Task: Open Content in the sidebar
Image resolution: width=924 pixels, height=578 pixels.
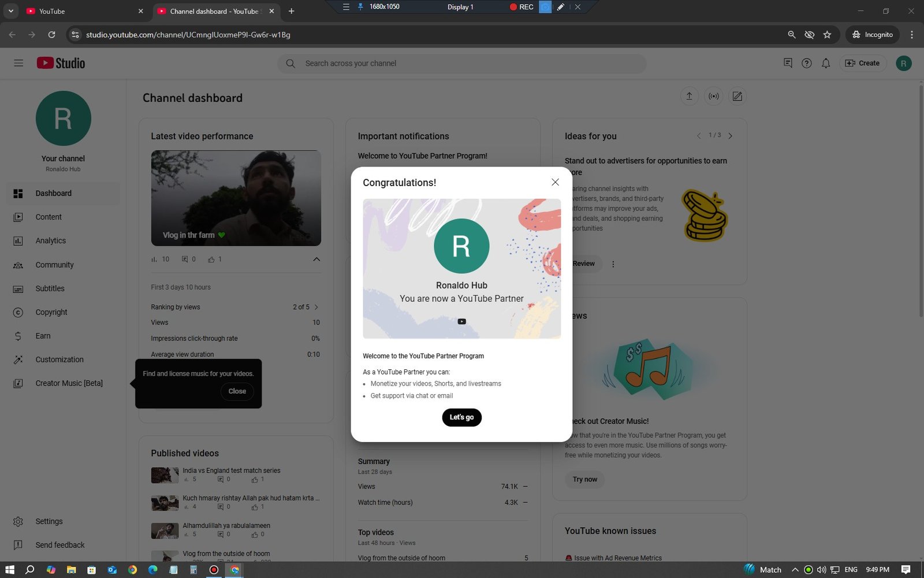Action: (63, 217)
